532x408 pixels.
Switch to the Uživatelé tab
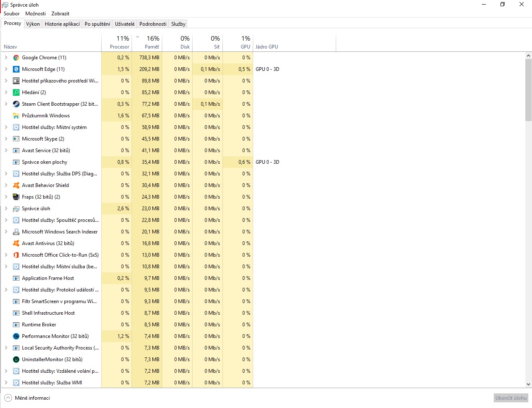point(125,24)
